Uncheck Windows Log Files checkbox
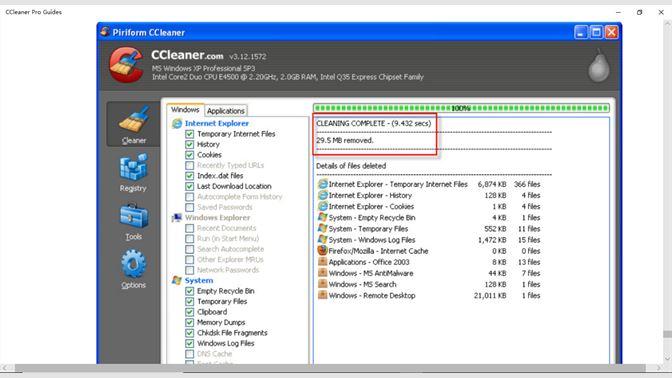Viewport: 672px width, 378px height. pyautogui.click(x=189, y=343)
